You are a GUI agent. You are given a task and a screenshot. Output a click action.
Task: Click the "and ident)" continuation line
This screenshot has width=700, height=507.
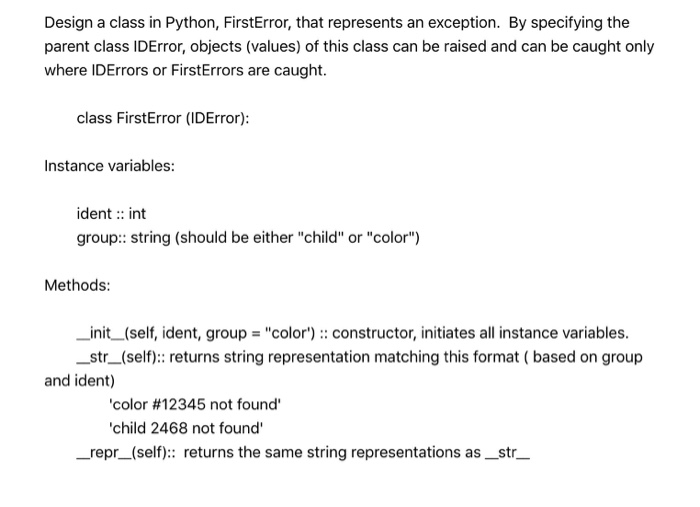coord(80,381)
